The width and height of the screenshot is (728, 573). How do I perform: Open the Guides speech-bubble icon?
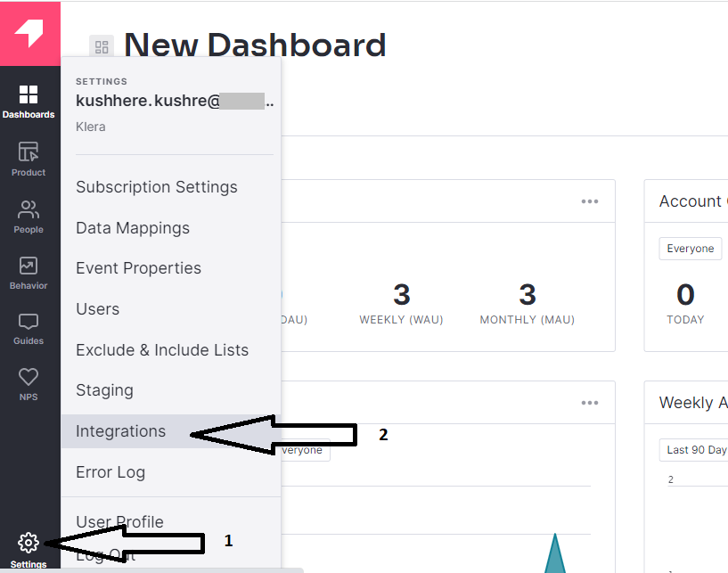[x=29, y=322]
